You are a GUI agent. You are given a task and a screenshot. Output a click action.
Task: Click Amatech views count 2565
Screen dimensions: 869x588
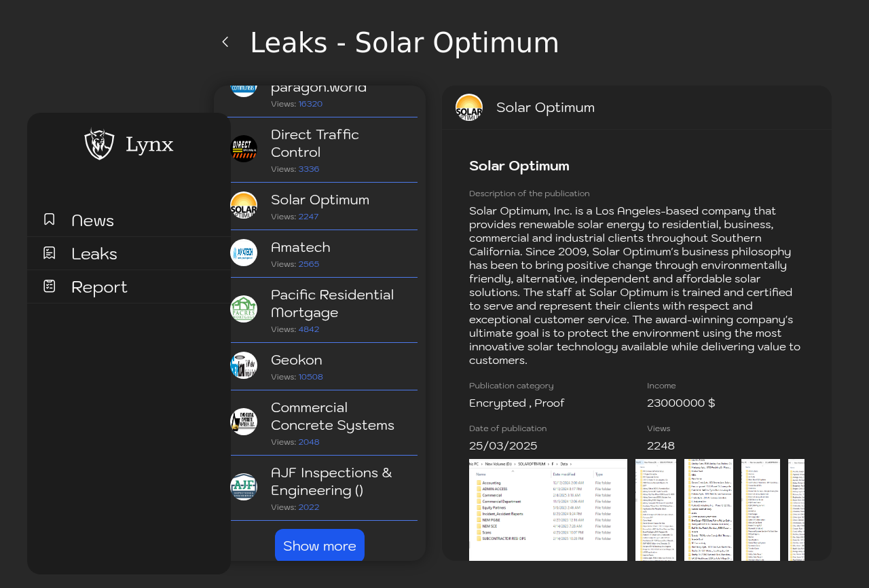(309, 264)
